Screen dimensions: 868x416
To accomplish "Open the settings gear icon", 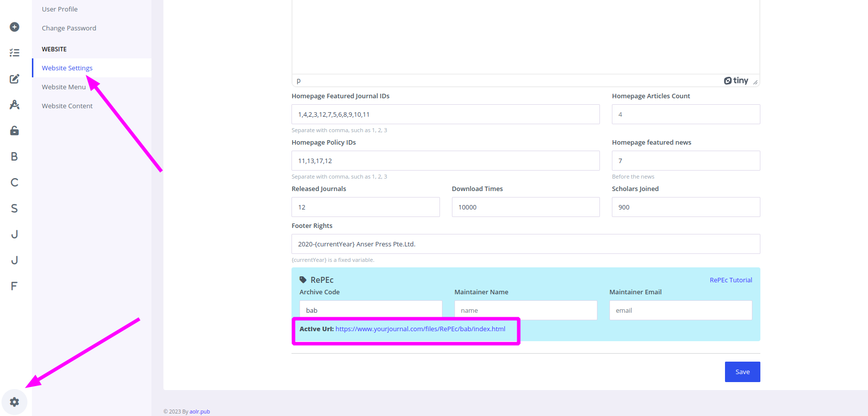I will [14, 402].
